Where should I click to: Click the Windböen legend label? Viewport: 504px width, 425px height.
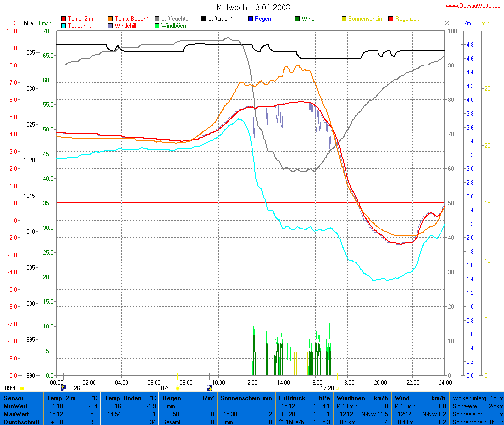pos(173,25)
